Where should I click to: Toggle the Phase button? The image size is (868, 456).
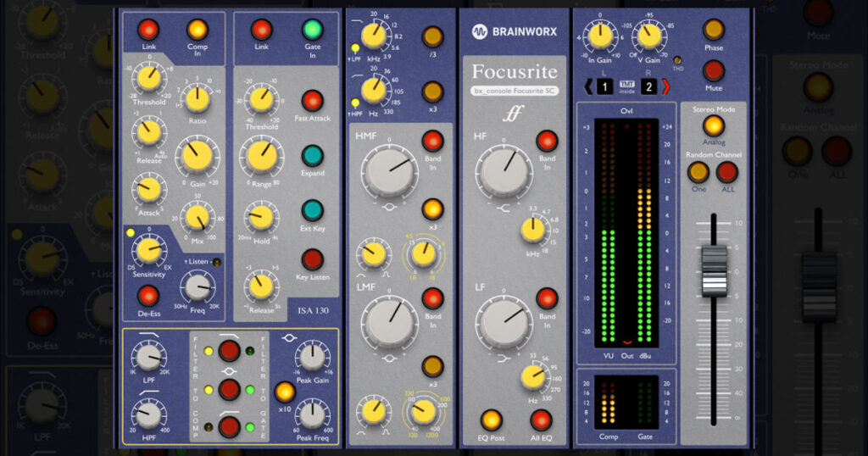(713, 30)
